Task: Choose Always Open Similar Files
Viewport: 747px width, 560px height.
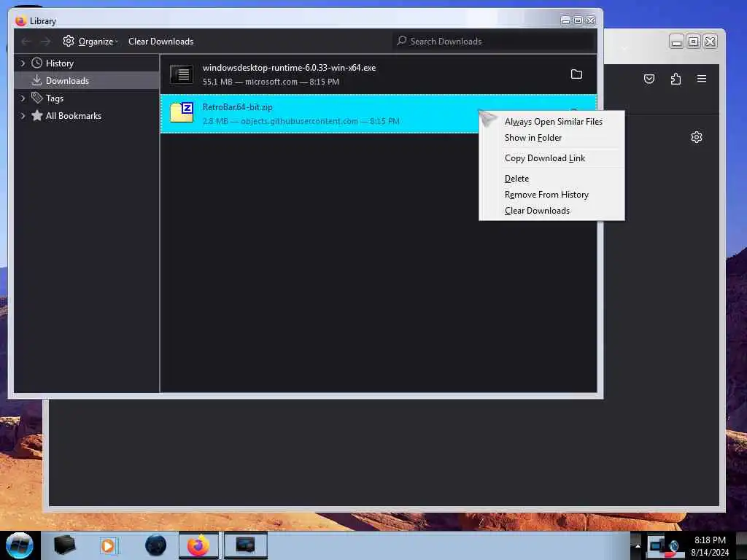Action: pyautogui.click(x=553, y=122)
